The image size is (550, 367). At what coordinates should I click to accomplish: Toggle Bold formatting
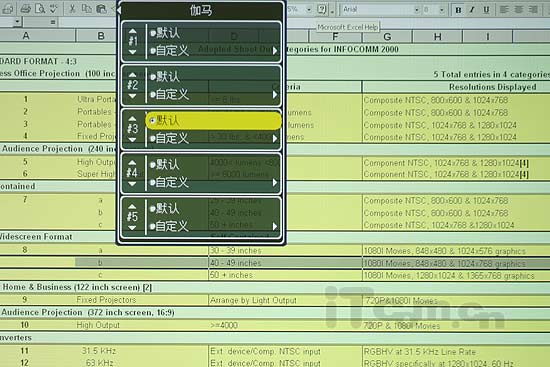coord(458,10)
